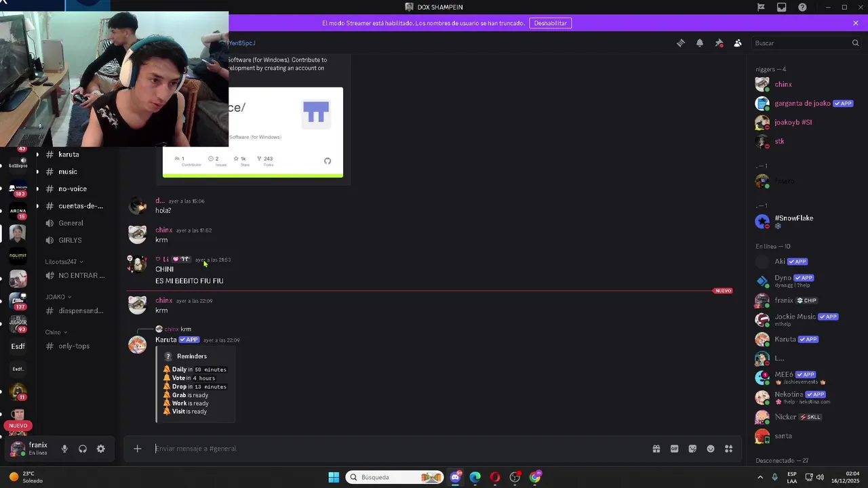868x488 pixels.
Task: Select the EL JUGADOR server icon
Action: [x=18, y=324]
